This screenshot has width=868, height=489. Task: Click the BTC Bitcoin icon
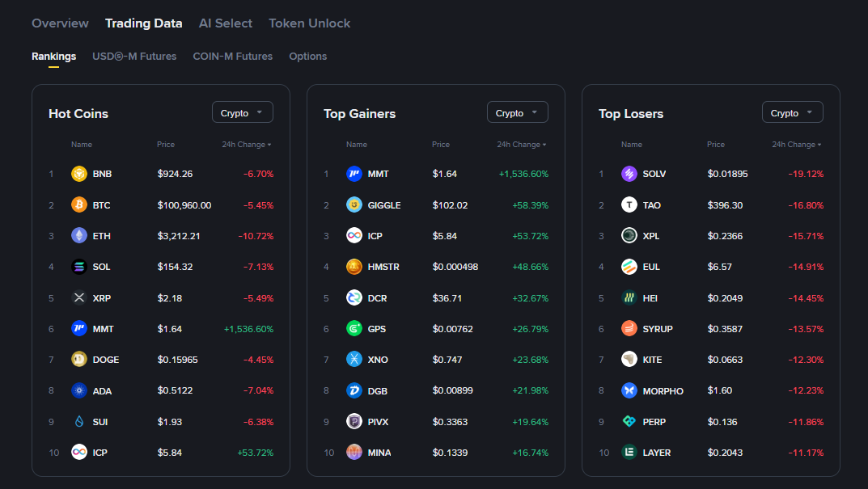[78, 205]
